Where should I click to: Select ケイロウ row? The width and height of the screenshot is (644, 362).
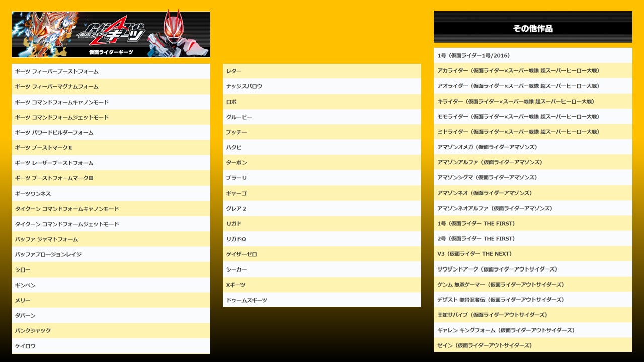pyautogui.click(x=111, y=346)
